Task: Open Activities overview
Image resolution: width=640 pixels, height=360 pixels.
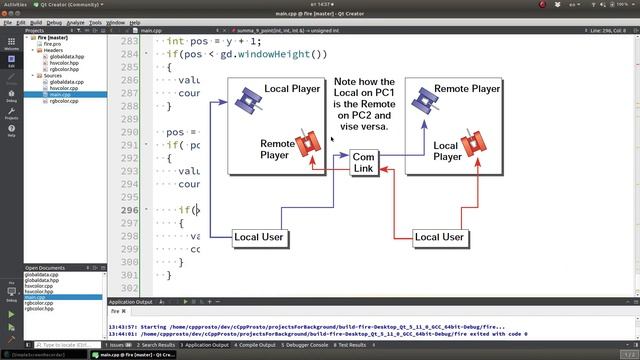Action: (15, 4)
